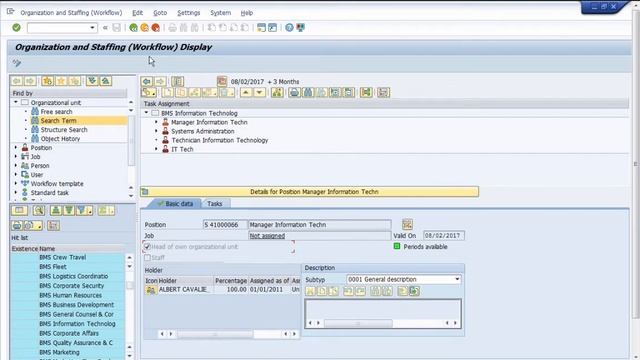Click the move up triangle icon
Viewport: 640px width, 360px height.
pos(246,93)
